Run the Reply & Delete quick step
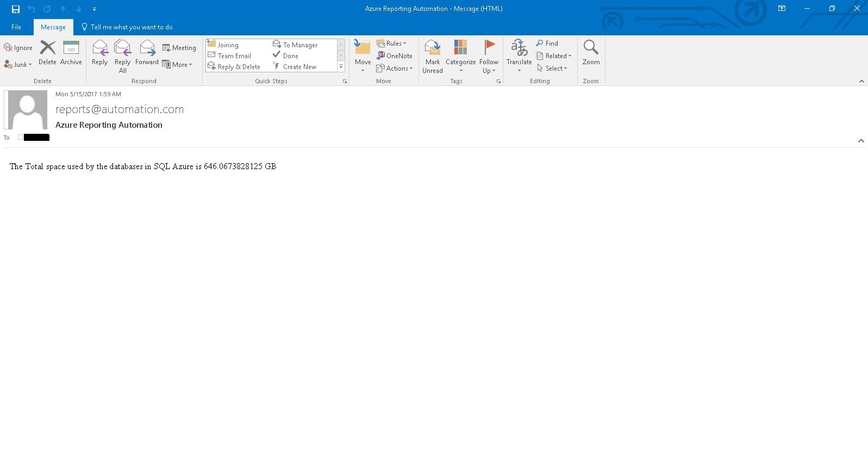 click(x=234, y=66)
